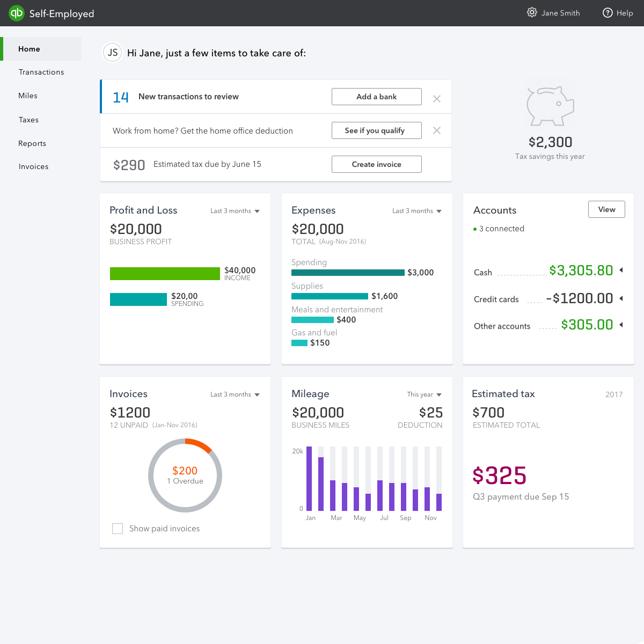Image resolution: width=644 pixels, height=644 pixels.
Task: Click the Supplies $1,600 expense bar
Action: point(330,296)
